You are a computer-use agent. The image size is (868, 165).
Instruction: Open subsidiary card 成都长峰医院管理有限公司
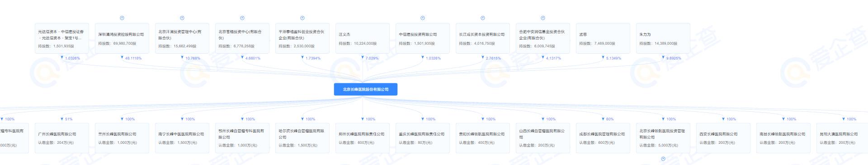[x=603, y=138]
